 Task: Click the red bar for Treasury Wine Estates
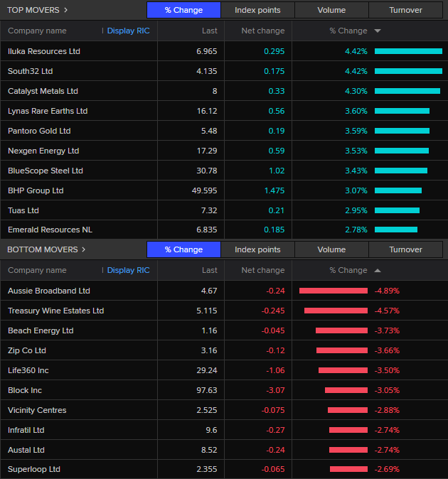pyautogui.click(x=336, y=311)
